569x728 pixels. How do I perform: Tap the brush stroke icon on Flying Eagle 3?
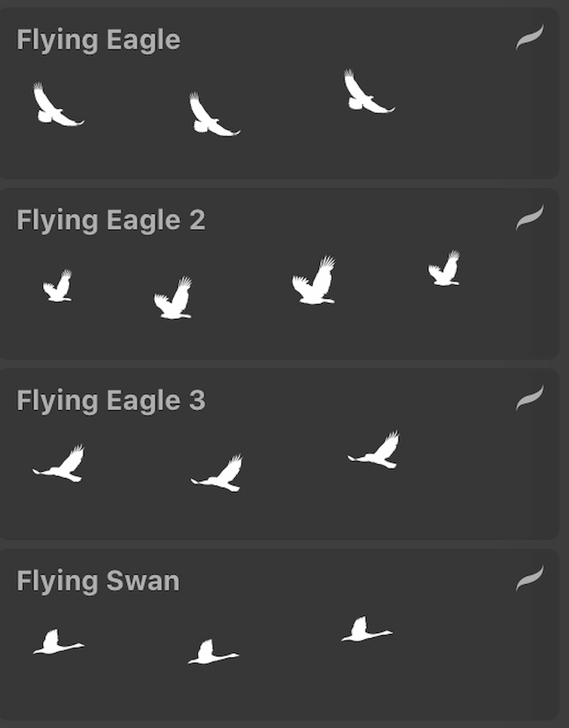click(x=530, y=398)
